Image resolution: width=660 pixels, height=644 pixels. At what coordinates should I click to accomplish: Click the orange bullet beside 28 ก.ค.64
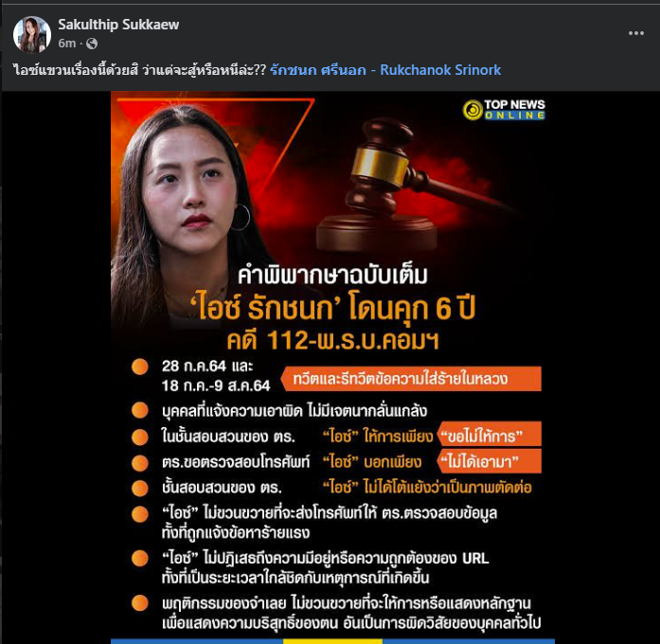(x=140, y=367)
